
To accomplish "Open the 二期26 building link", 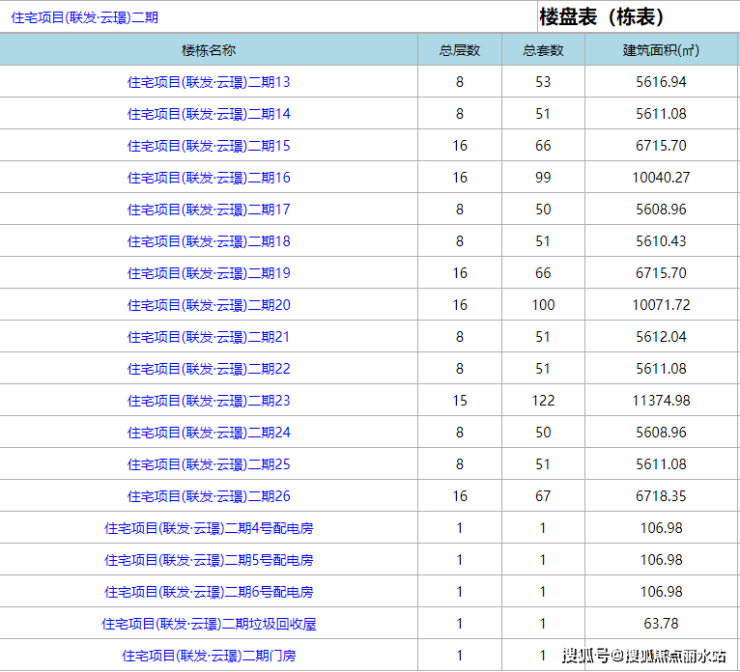I will click(x=209, y=496).
